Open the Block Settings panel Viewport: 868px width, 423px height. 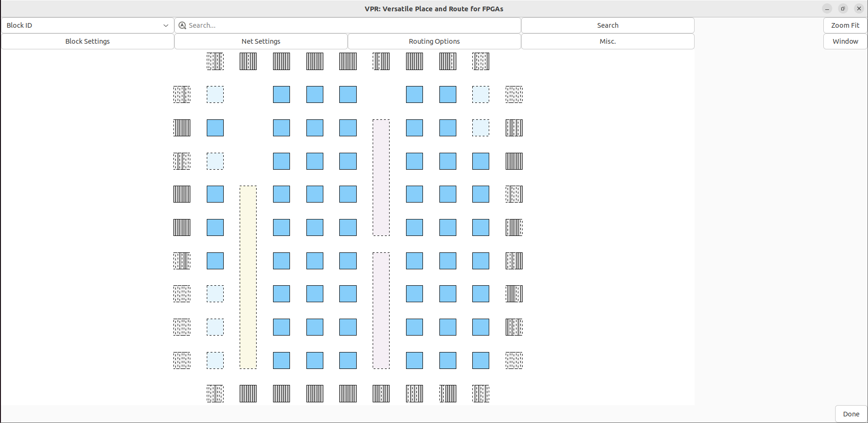(87, 41)
